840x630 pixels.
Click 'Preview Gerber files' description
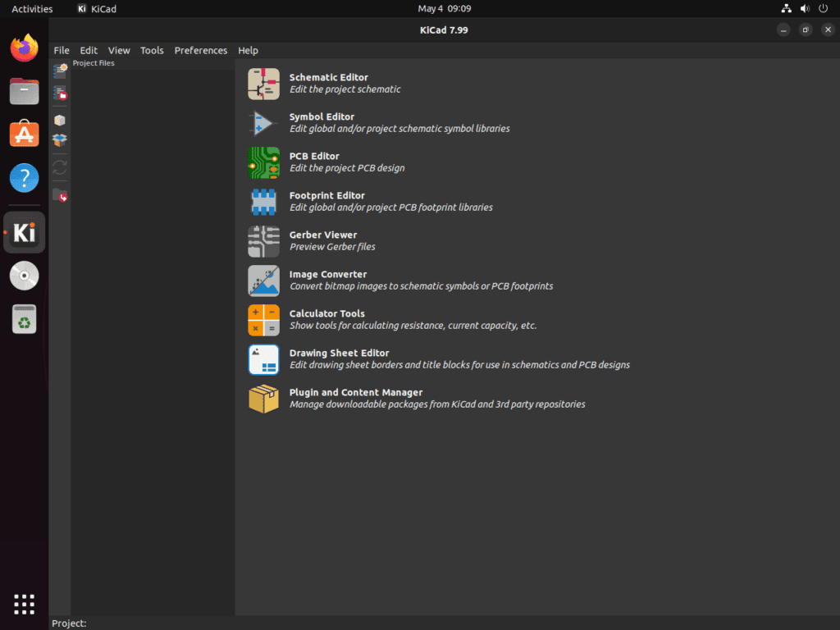[333, 247]
